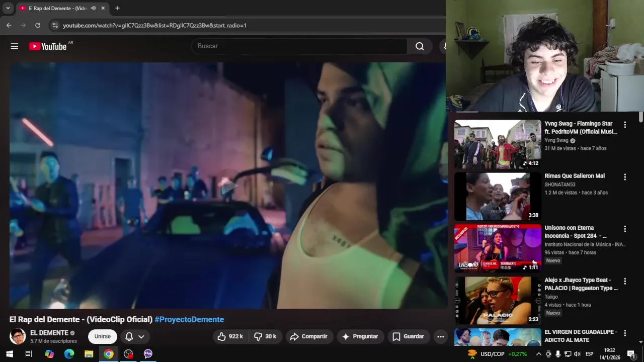
Task: Open options menu for Rimas Que Salieron Mal
Action: (625, 177)
